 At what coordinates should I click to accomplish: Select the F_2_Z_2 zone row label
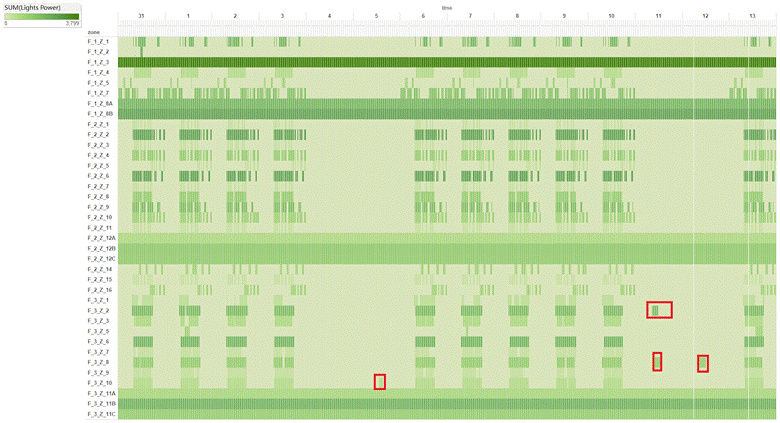tap(98, 135)
